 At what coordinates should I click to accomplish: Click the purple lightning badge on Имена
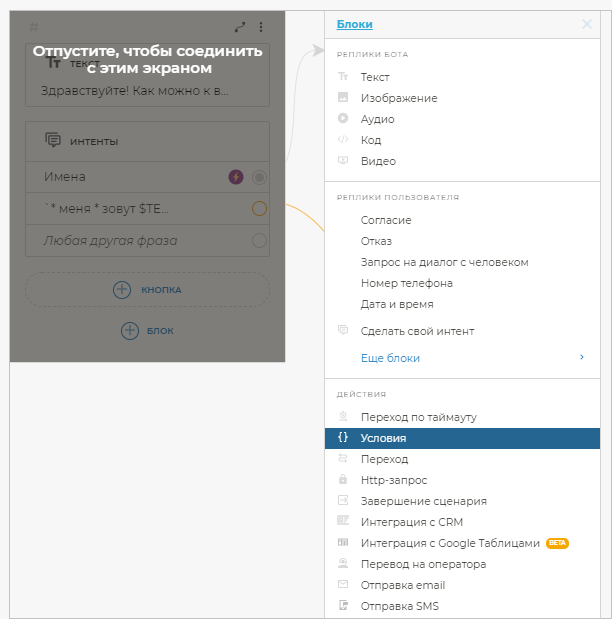point(236,177)
